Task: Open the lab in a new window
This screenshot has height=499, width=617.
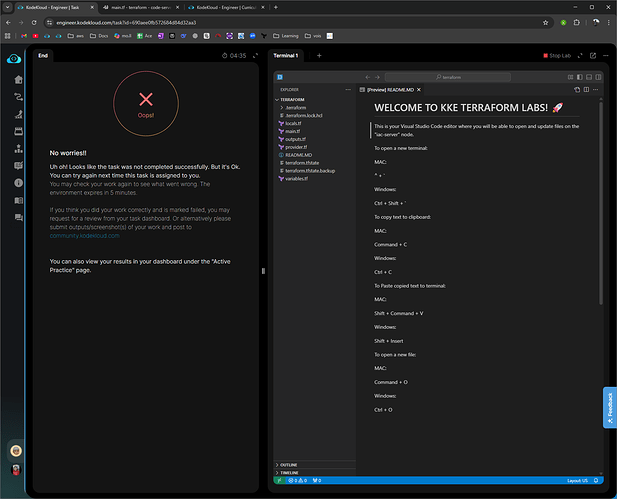Action: point(594,56)
